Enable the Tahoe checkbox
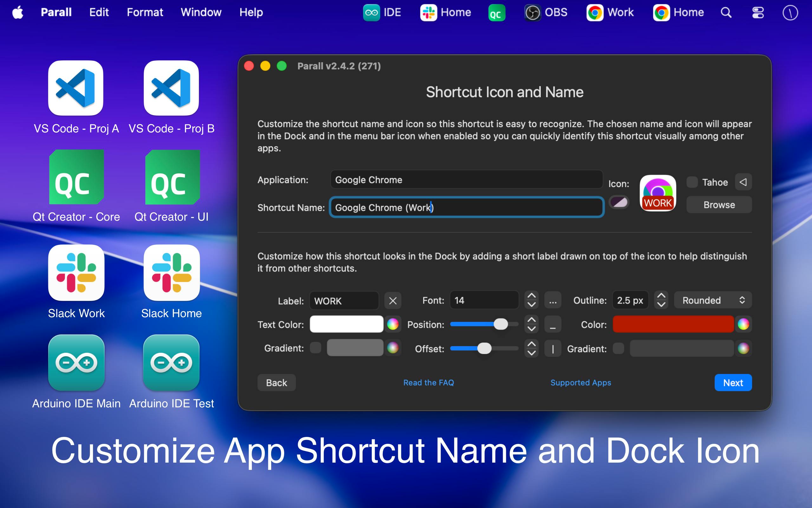 pos(691,182)
